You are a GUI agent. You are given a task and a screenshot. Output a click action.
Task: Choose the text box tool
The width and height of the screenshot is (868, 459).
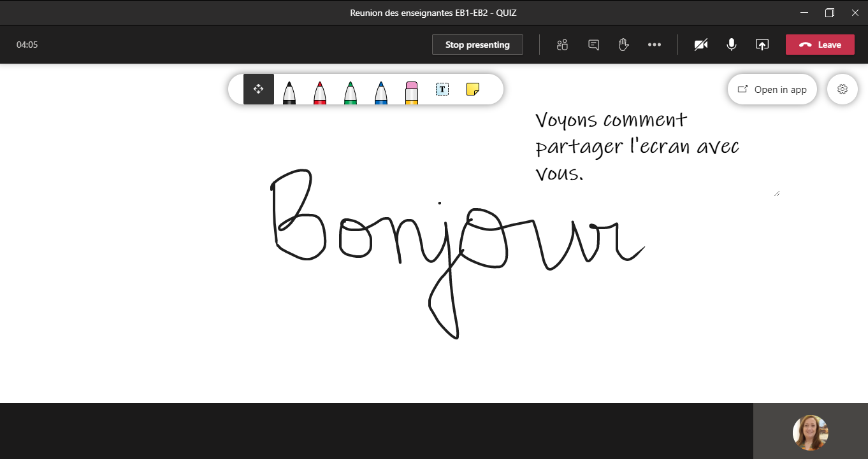point(442,89)
